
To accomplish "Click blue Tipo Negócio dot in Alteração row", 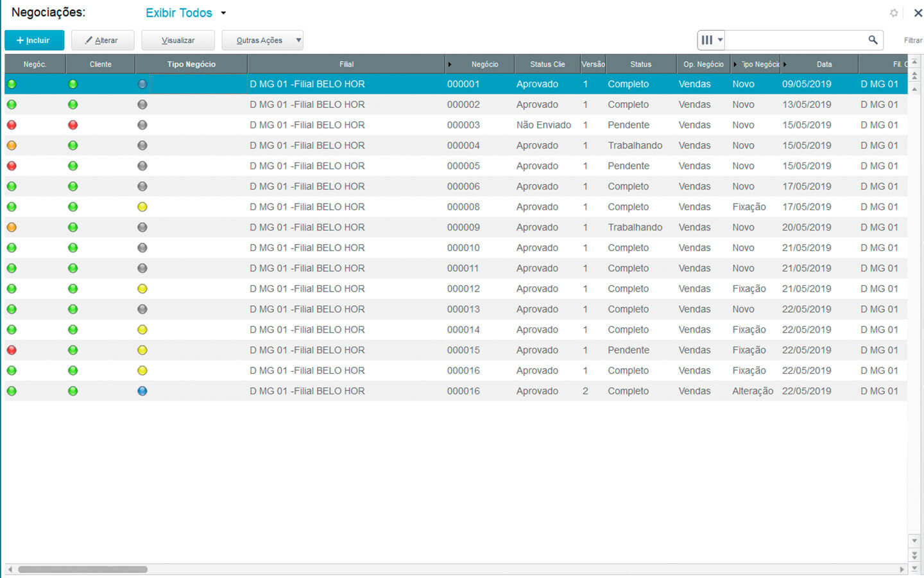I will tap(142, 391).
